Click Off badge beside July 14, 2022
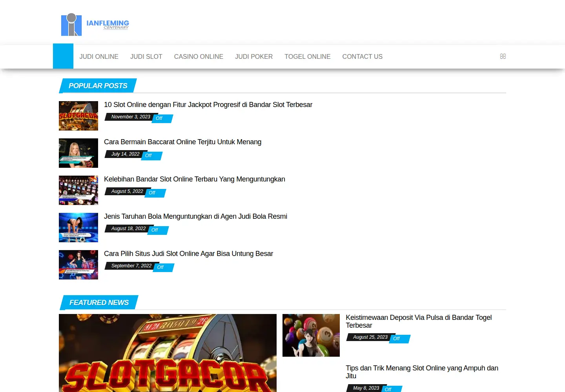Viewport: 565px width, 392px height. click(151, 156)
